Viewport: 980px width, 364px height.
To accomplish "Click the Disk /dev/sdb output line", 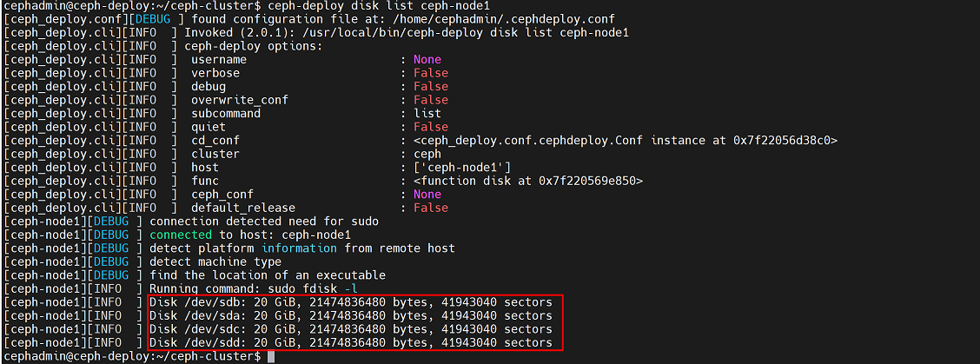I will point(350,302).
